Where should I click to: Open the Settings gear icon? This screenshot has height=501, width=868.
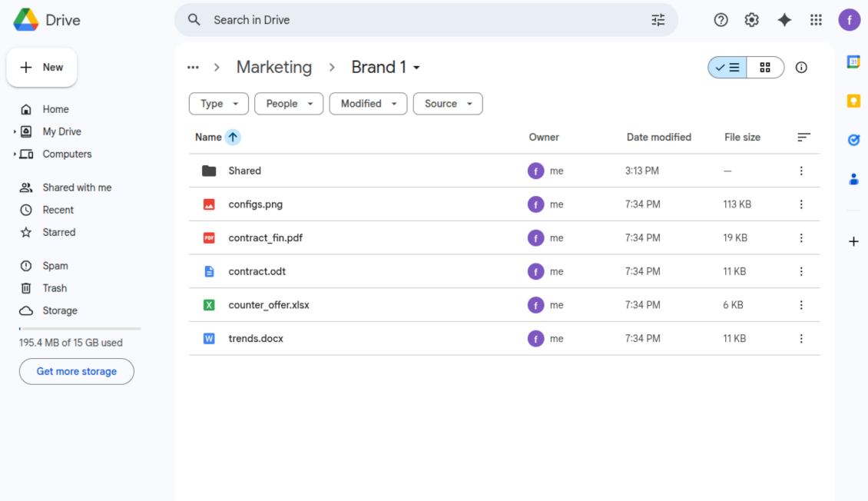[751, 20]
